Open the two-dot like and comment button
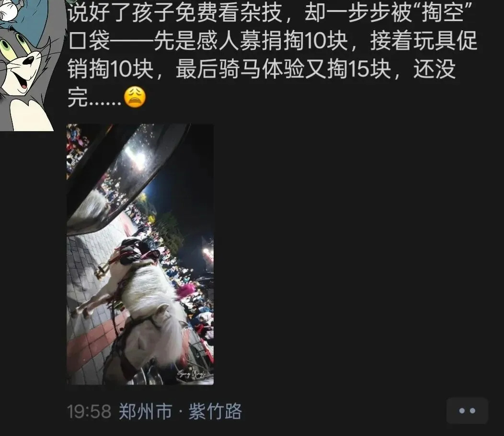Image resolution: width=504 pixels, height=436 pixels. point(467,411)
